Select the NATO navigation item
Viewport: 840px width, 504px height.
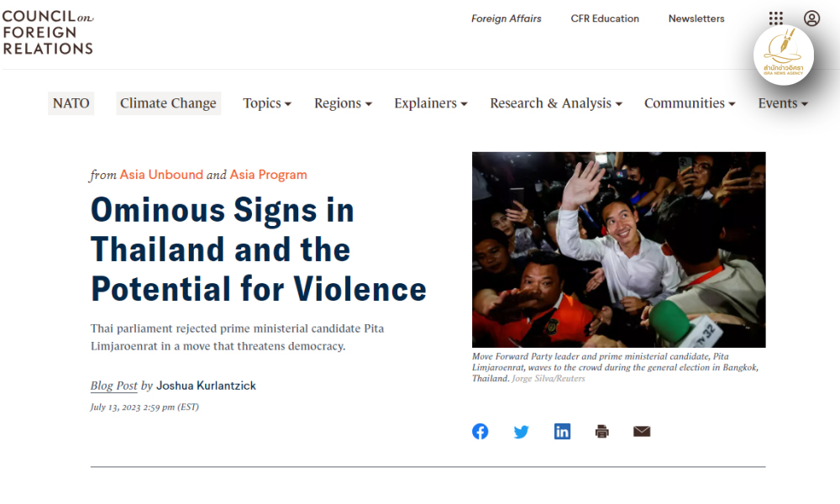(x=71, y=103)
